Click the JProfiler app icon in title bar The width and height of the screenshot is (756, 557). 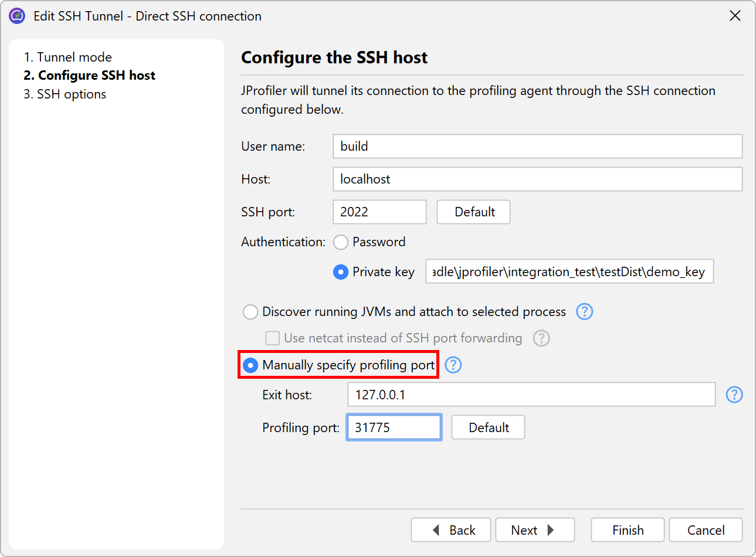click(x=17, y=16)
